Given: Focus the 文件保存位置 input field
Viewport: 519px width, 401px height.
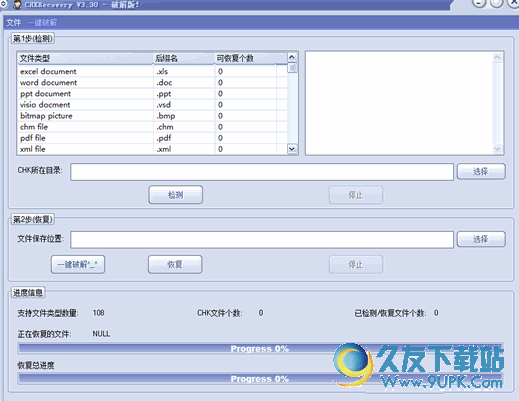Looking at the screenshot, I should pyautogui.click(x=262, y=240).
